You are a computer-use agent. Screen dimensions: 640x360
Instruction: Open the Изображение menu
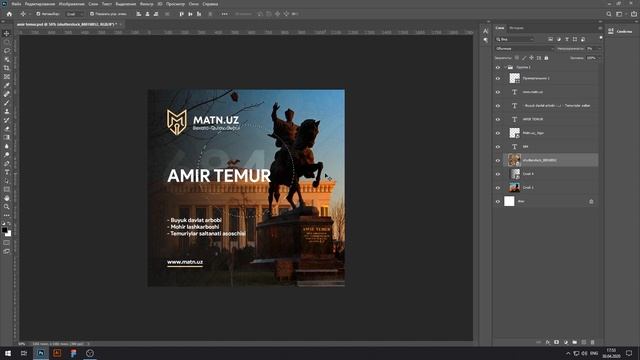tap(71, 4)
